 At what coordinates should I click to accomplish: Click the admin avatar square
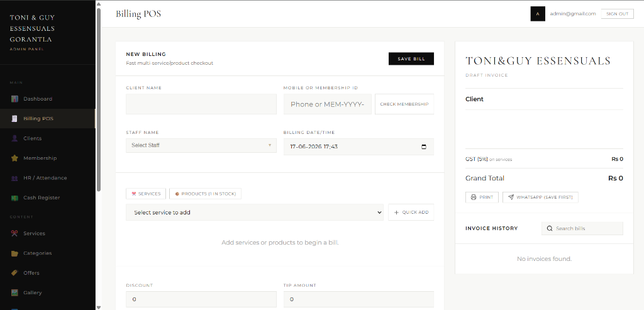538,14
